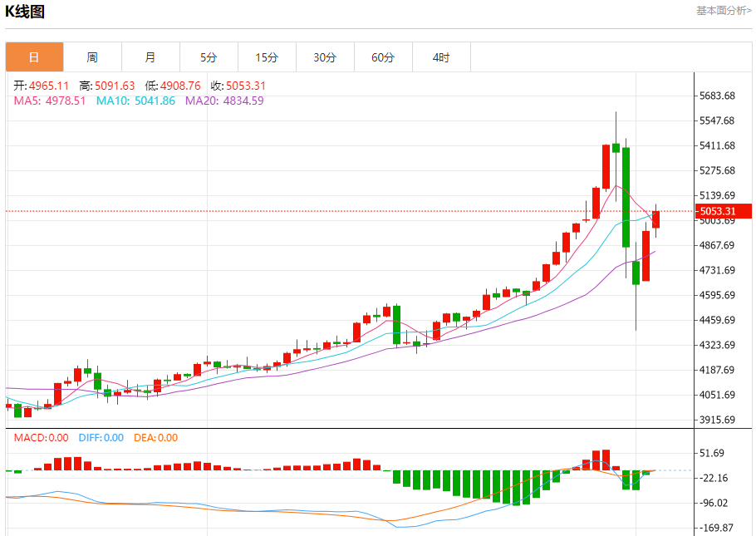This screenshot has width=756, height=536.
Task: Switch to the 4时 chart tab
Action: (441, 57)
